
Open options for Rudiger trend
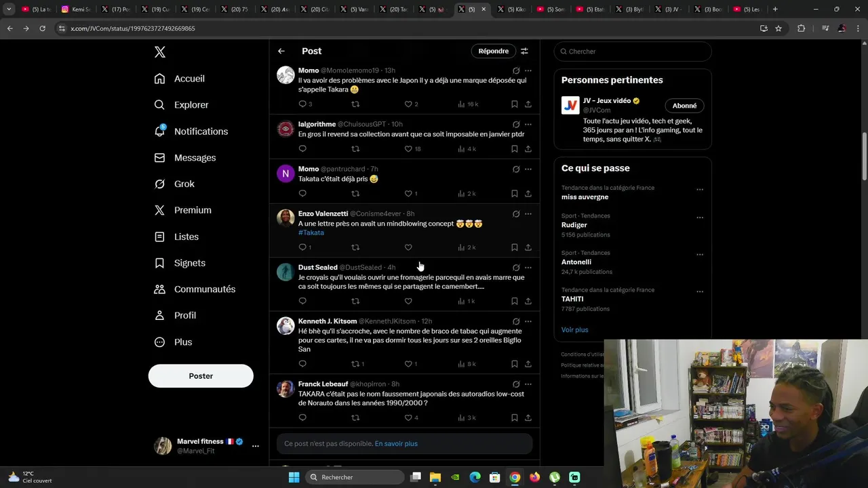pyautogui.click(x=700, y=218)
